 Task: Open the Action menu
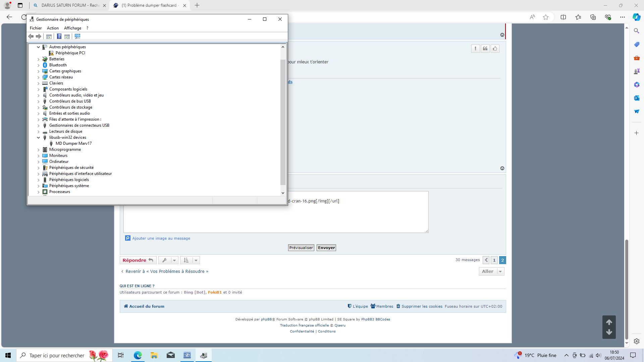[53, 28]
